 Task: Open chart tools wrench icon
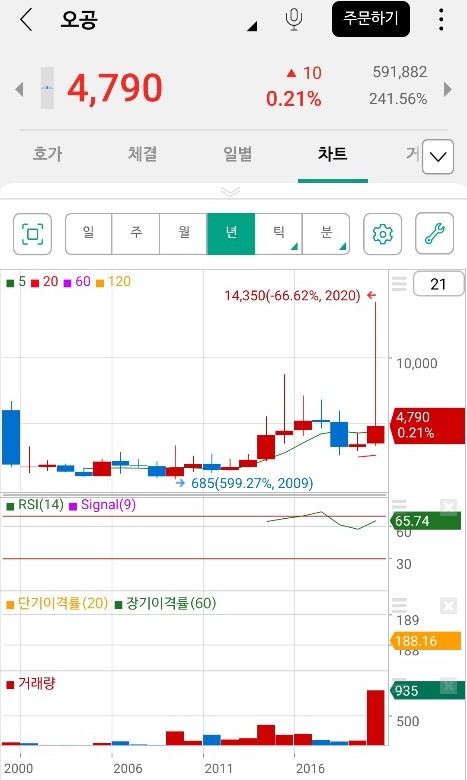(x=434, y=234)
